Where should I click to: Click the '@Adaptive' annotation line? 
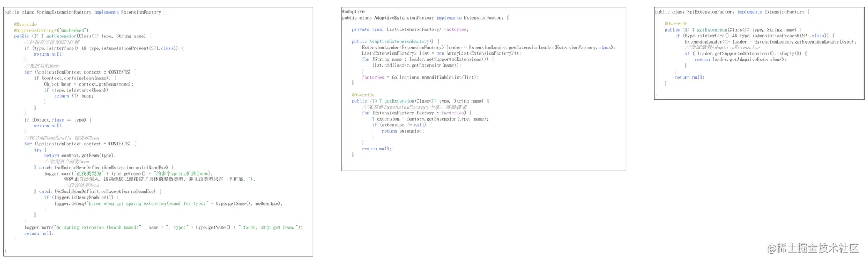354,11
